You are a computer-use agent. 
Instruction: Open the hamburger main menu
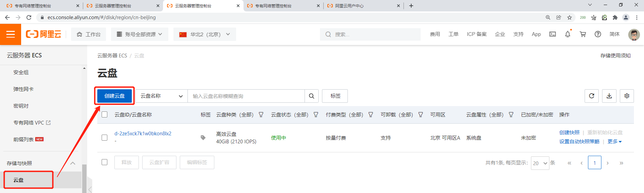tap(10, 34)
